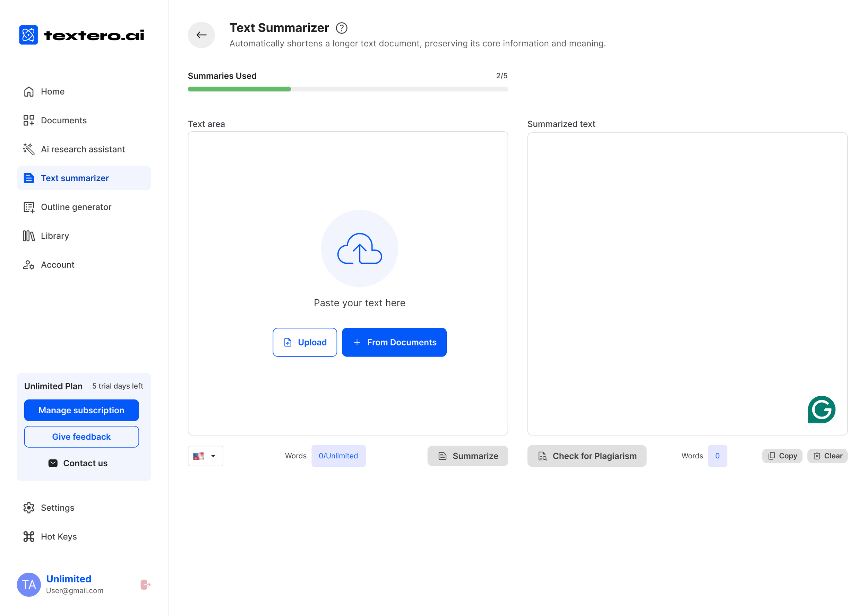
Task: Click the TA user avatar
Action: [x=29, y=584]
